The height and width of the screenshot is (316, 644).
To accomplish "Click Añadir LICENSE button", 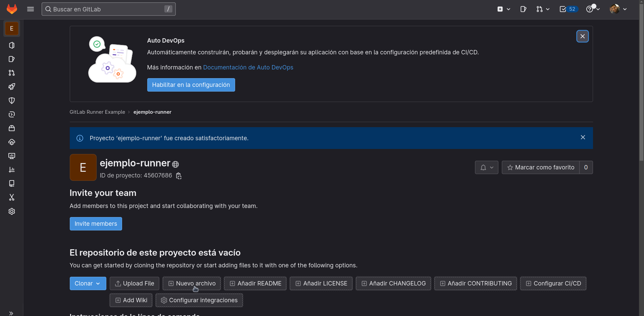I will pos(321,283).
